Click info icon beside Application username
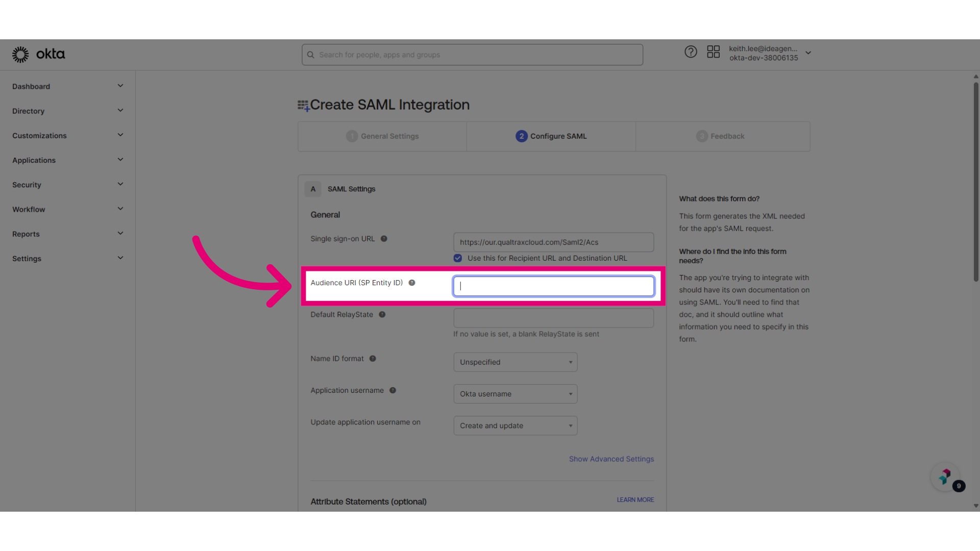Screen dimensions: 980x551 click(393, 390)
